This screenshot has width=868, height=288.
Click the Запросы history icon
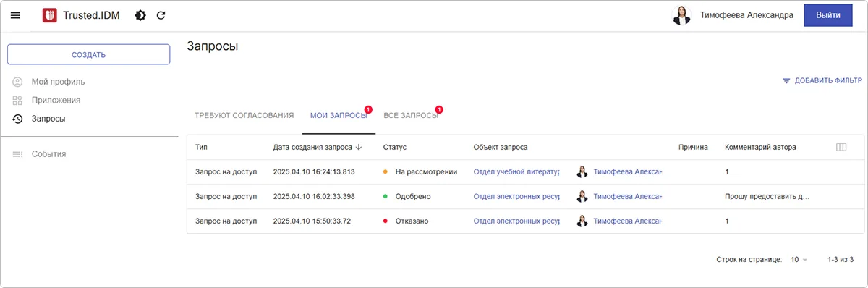pyautogui.click(x=18, y=119)
